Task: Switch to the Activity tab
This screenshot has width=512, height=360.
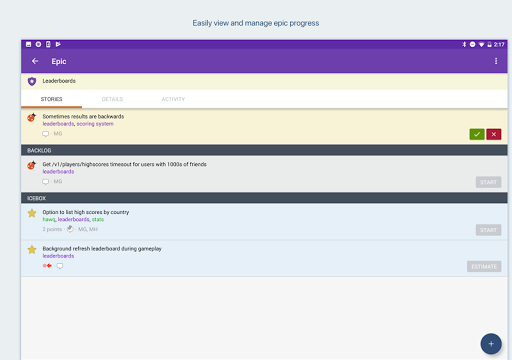Action: [173, 99]
